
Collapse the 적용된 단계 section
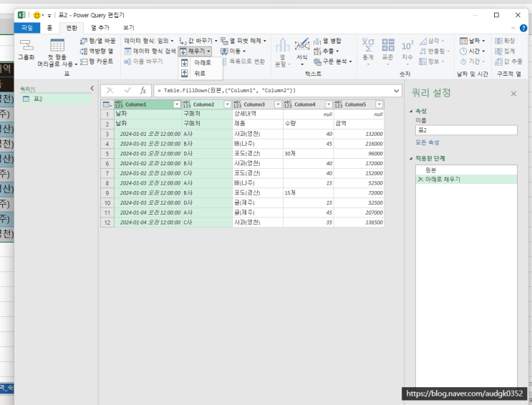(x=412, y=157)
